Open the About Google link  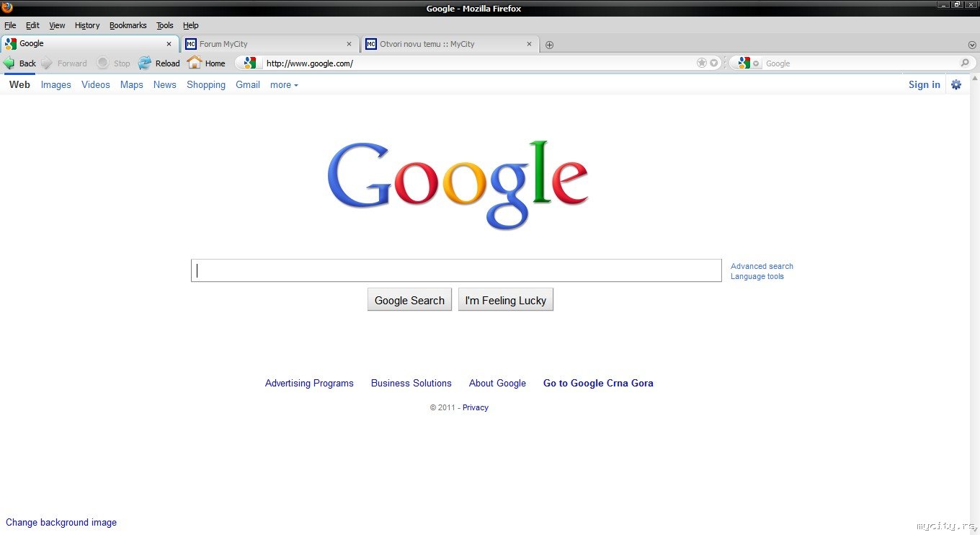(x=497, y=384)
